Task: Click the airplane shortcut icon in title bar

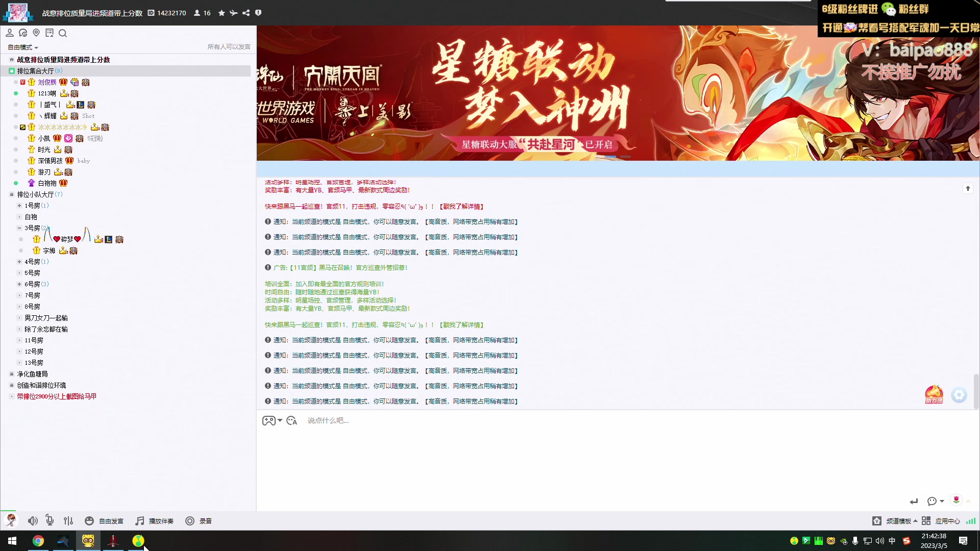Action: pyautogui.click(x=234, y=13)
